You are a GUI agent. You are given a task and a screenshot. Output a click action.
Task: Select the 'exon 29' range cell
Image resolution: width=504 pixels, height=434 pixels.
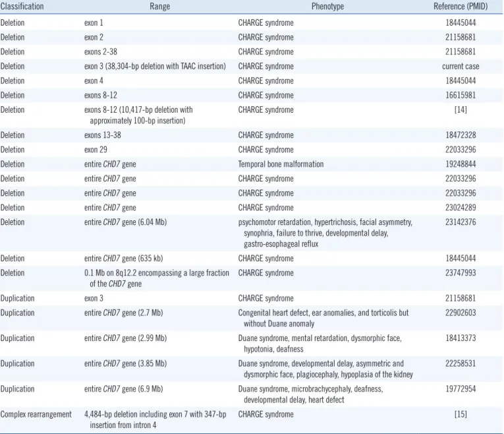coord(96,150)
